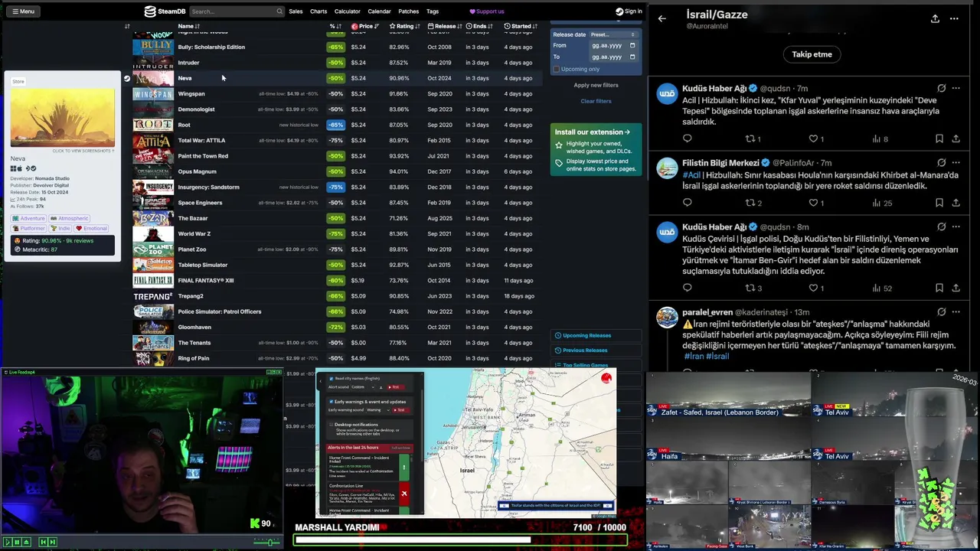Viewport: 980px width, 551px height.
Task: Open the Calendar menu item
Action: click(x=379, y=11)
